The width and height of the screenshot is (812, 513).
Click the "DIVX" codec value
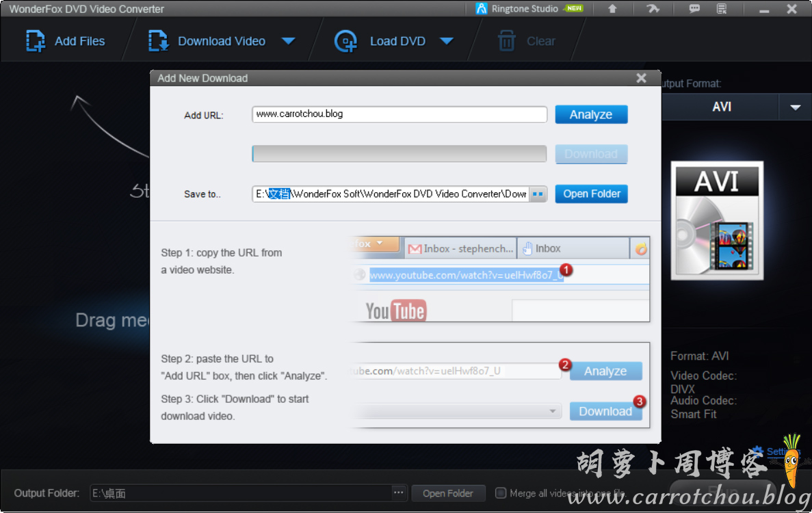click(683, 389)
